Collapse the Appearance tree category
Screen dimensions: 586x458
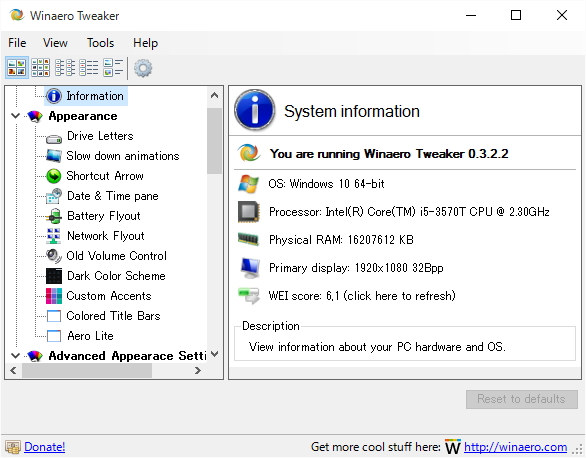15,116
